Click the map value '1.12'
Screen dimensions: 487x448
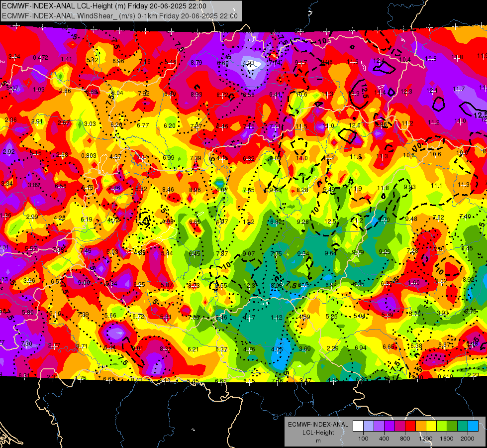[276, 318]
